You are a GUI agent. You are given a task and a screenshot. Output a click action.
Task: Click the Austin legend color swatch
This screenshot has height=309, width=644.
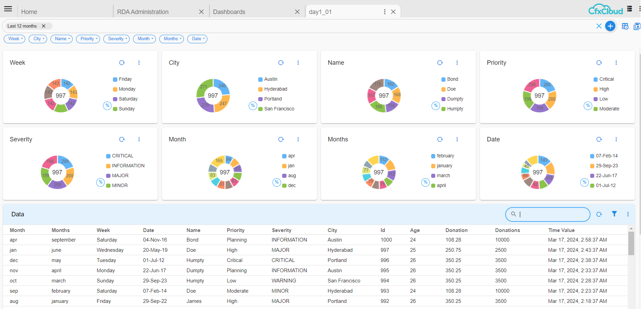click(x=260, y=79)
